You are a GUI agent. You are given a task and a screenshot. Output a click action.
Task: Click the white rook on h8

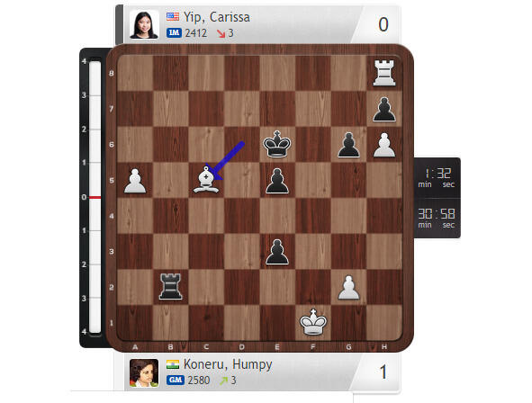(384, 73)
